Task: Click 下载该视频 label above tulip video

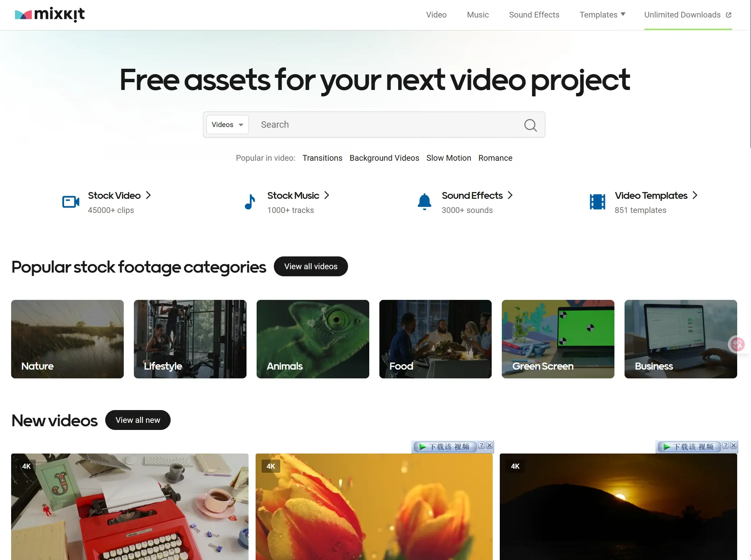Action: tap(449, 447)
